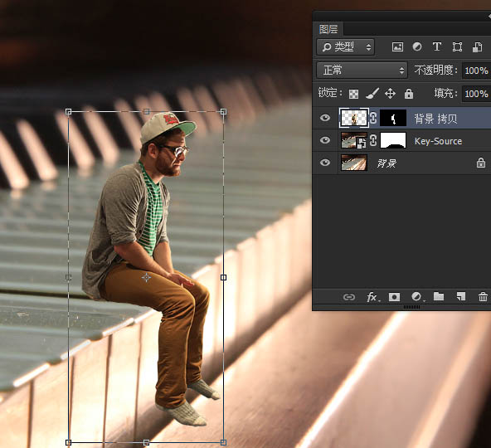
Task: Select 背景 拷贝 layer thumbnail
Action: point(353,118)
